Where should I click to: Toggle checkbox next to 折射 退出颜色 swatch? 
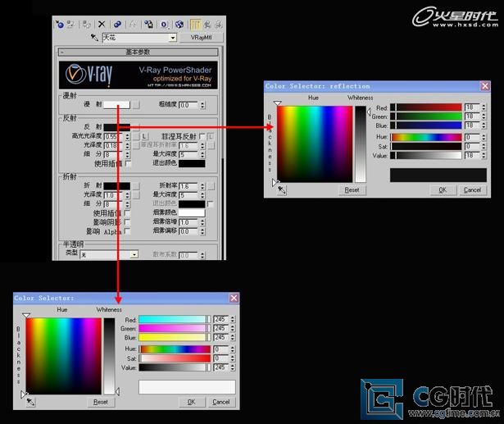tap(211, 204)
